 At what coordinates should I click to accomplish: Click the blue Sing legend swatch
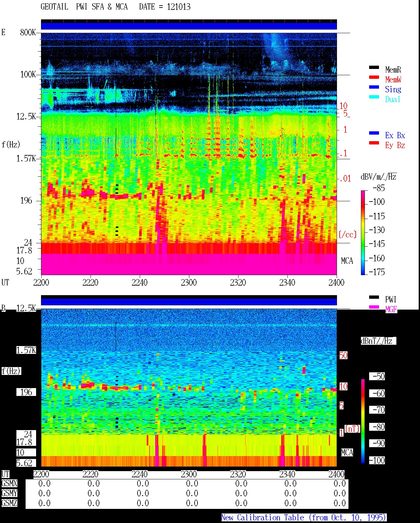[374, 87]
